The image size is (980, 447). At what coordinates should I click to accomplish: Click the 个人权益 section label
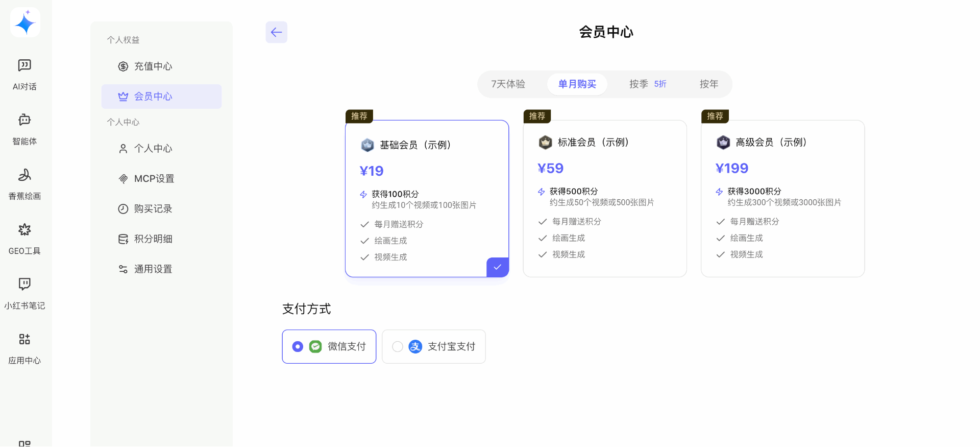pyautogui.click(x=123, y=40)
